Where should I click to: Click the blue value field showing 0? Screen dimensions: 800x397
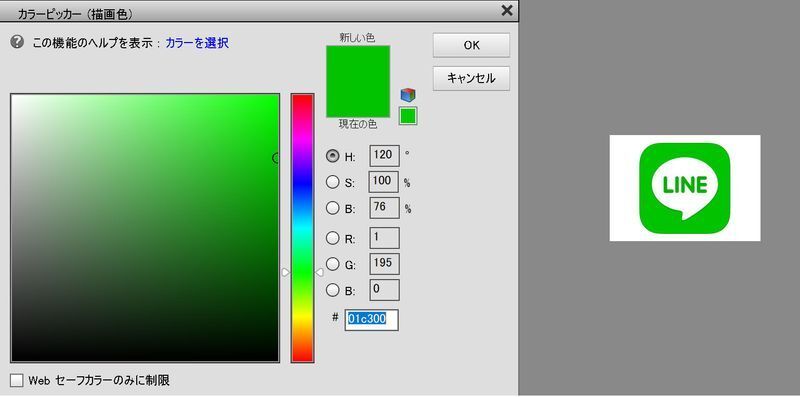pos(384,290)
